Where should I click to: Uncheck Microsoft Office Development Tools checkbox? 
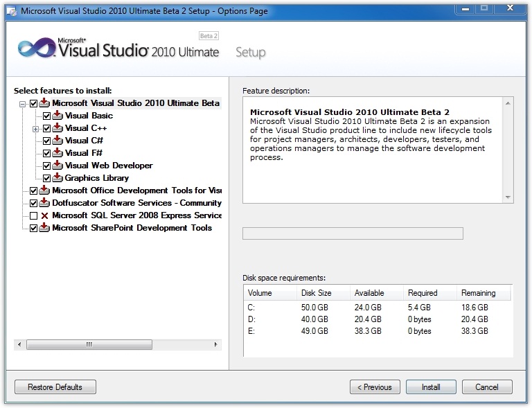(x=33, y=190)
